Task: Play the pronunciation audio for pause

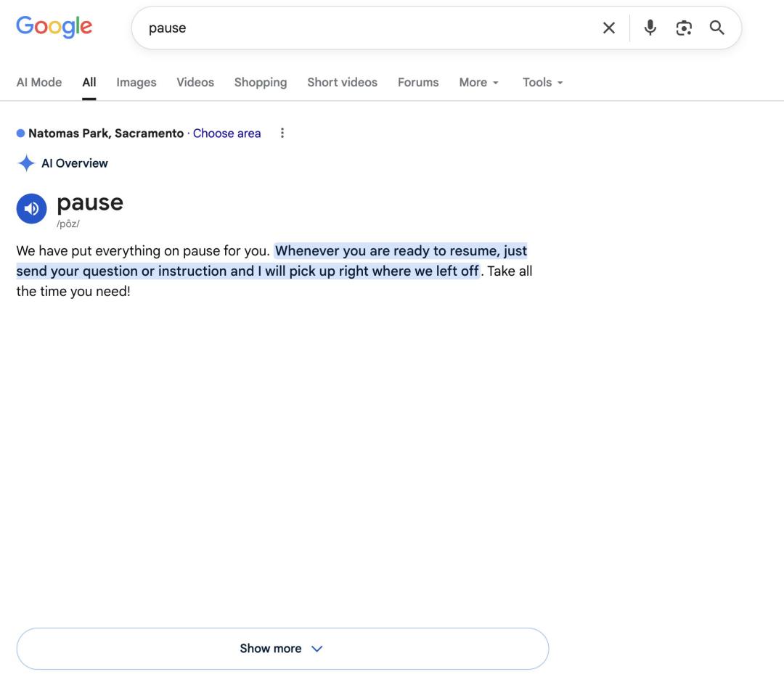Action: pyautogui.click(x=31, y=208)
